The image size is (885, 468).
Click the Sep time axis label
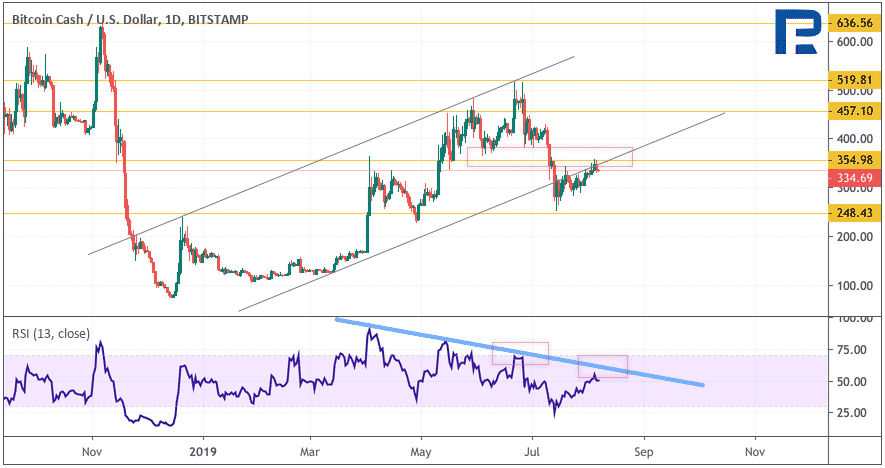pyautogui.click(x=643, y=452)
